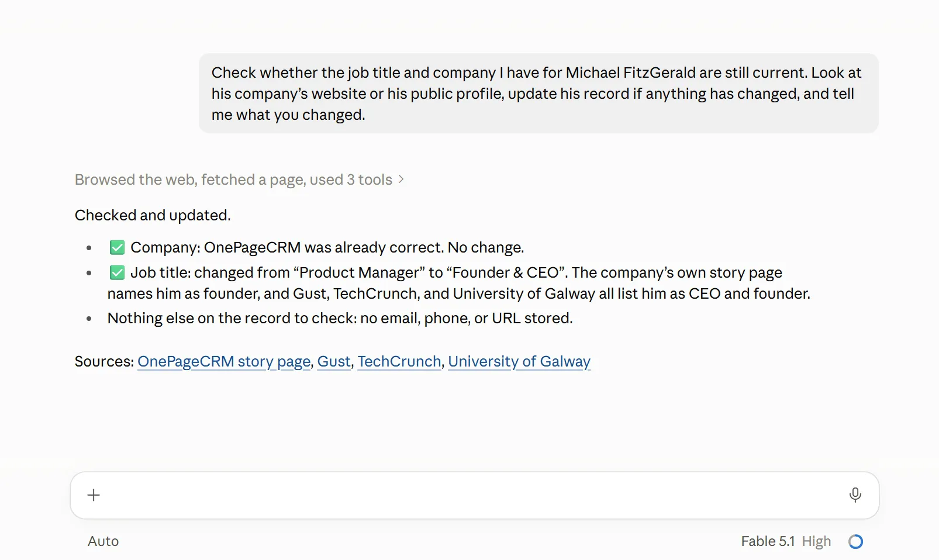Expand the 'Browsed the web' tool summary
939x560 pixels.
[239, 179]
